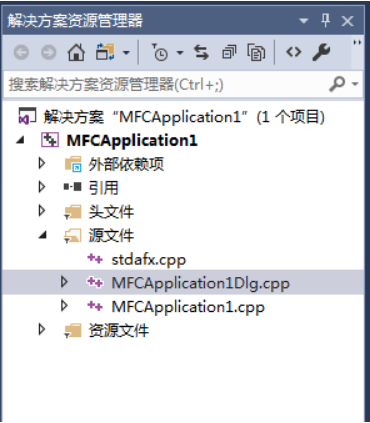This screenshot has height=423, width=370.
Task: Click the 引用 references icon
Action: coord(73,187)
